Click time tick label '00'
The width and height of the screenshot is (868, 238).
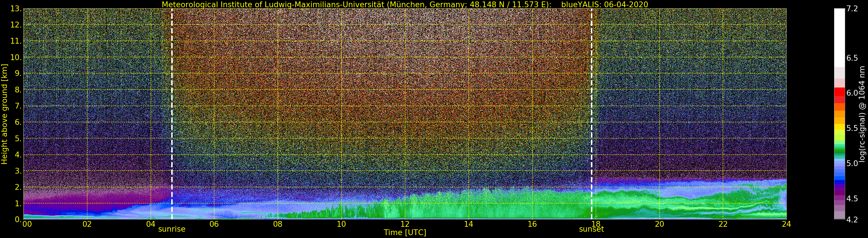(27, 224)
